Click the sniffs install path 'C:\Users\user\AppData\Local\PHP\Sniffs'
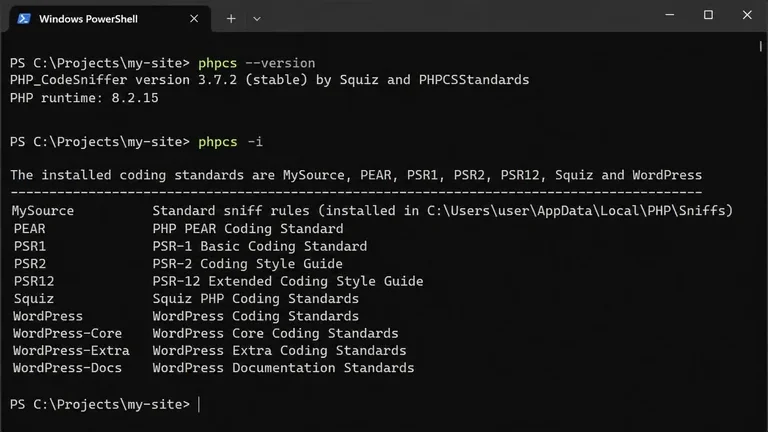 (x=576, y=211)
